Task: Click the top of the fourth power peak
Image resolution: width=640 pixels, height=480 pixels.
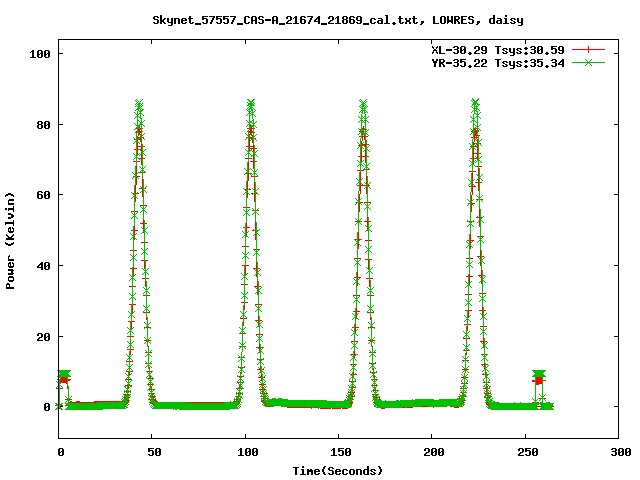Action: point(475,103)
